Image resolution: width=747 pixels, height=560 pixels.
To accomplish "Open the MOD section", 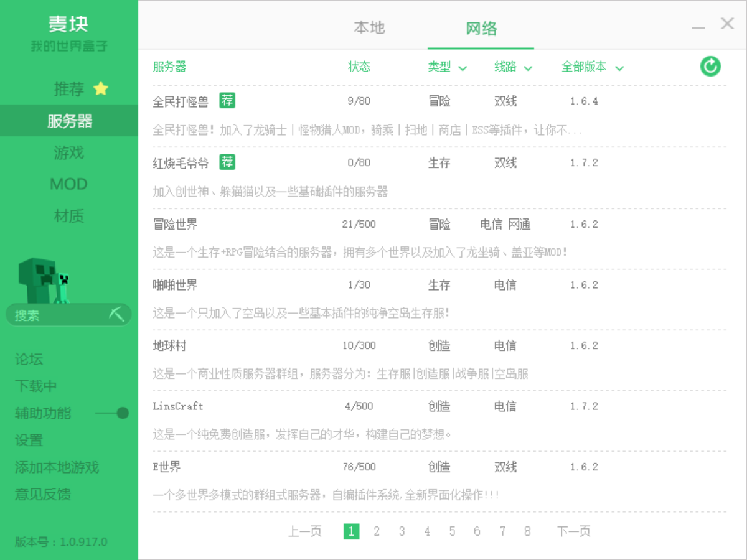I will click(69, 184).
